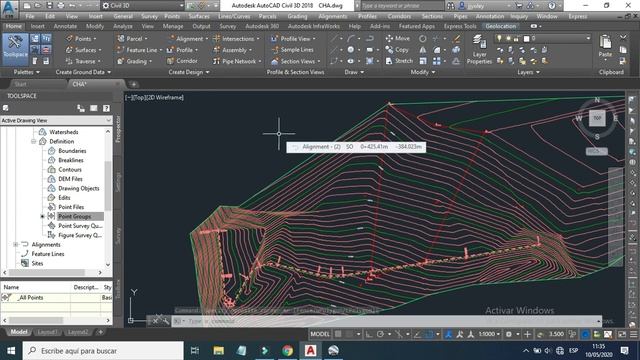The width and height of the screenshot is (640, 360).
Task: Open File Explorer from the taskbar
Action: click(x=219, y=351)
